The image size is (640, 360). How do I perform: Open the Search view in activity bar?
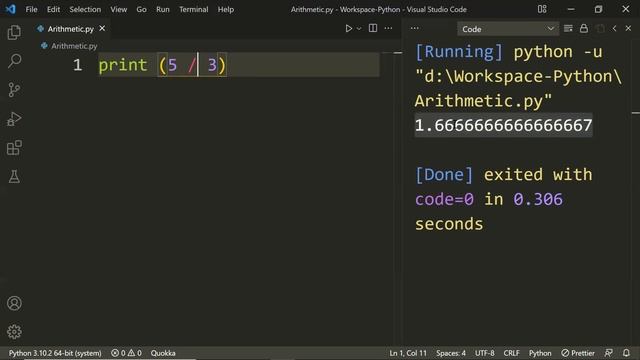[x=14, y=61]
